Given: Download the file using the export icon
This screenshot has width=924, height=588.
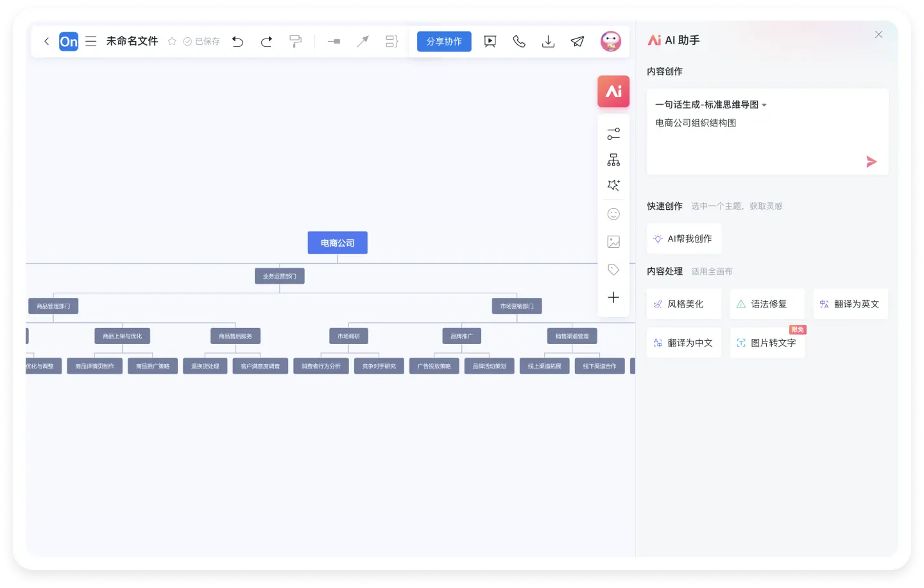Looking at the screenshot, I should [x=548, y=41].
